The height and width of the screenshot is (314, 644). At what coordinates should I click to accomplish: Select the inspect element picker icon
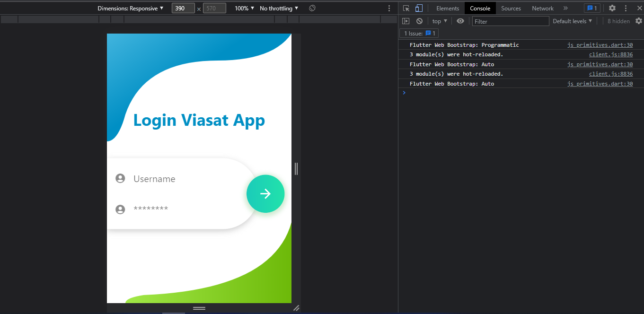coord(406,8)
